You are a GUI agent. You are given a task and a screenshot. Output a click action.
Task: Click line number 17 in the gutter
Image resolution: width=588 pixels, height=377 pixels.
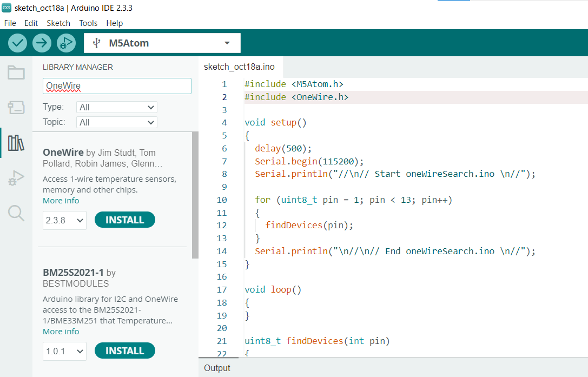tap(222, 289)
